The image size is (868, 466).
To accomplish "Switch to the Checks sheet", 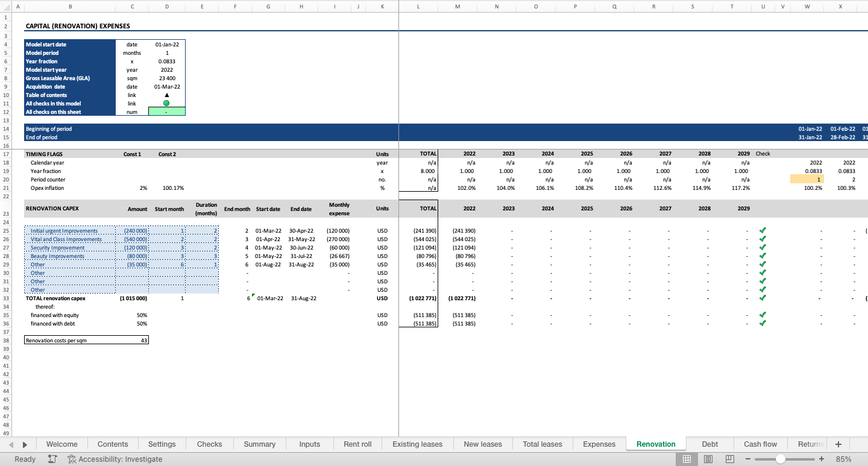I will coord(209,444).
